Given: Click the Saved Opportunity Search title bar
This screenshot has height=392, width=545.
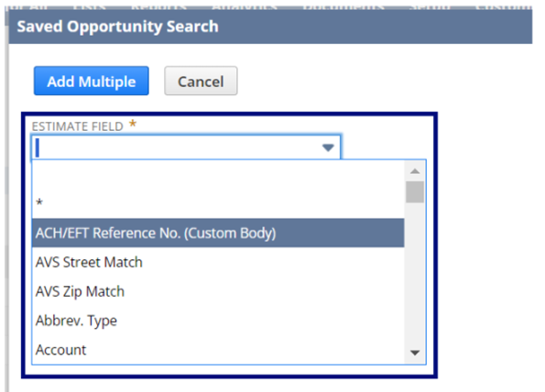Looking at the screenshot, I should coord(270,27).
